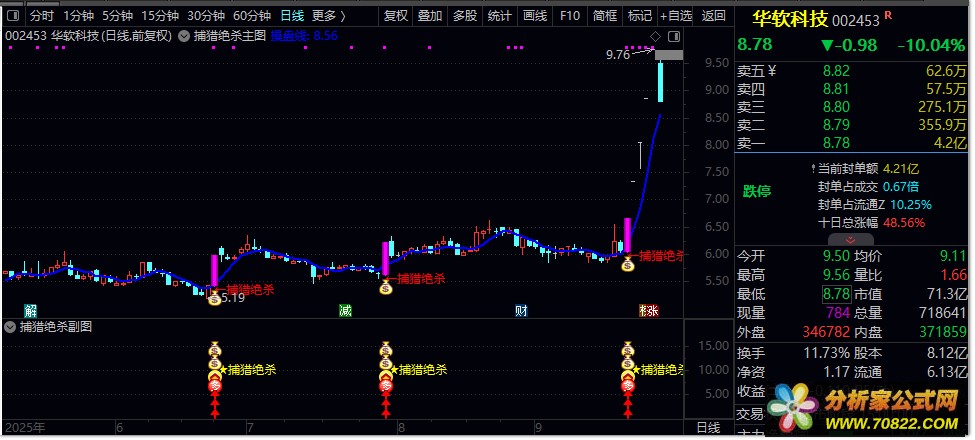This screenshot has width=975, height=440.
Task: Click the ¥ symbol next to 卖五
Action: [772, 71]
